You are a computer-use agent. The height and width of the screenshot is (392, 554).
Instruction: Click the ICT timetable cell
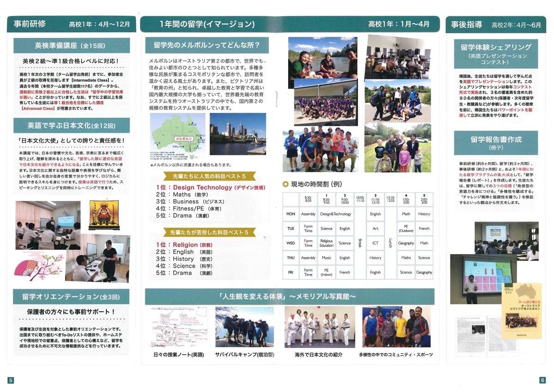375,243
